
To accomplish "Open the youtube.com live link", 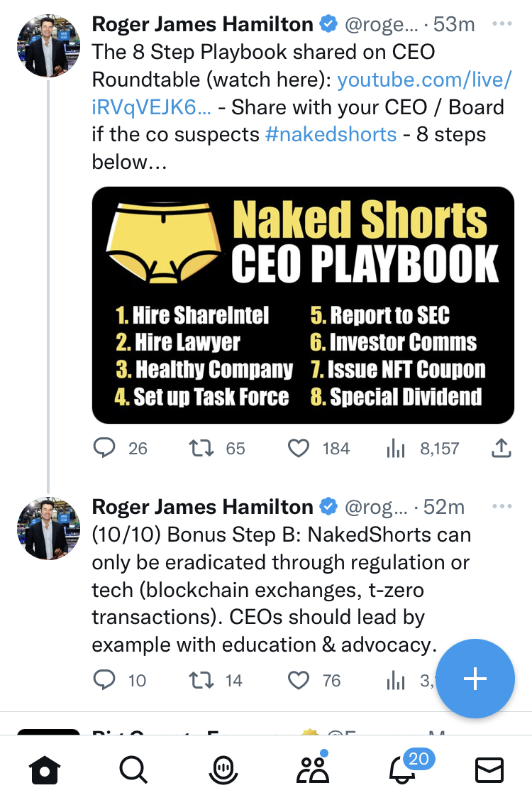I will 423,80.
